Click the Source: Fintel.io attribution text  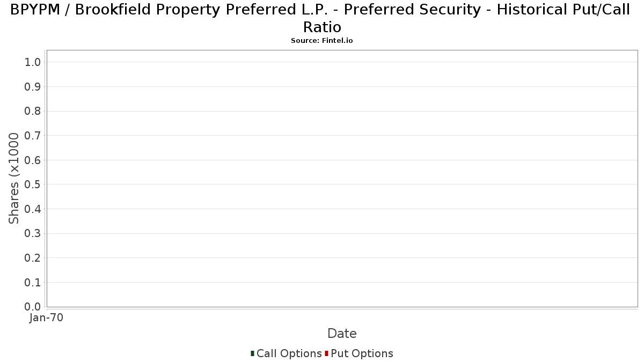(x=322, y=41)
